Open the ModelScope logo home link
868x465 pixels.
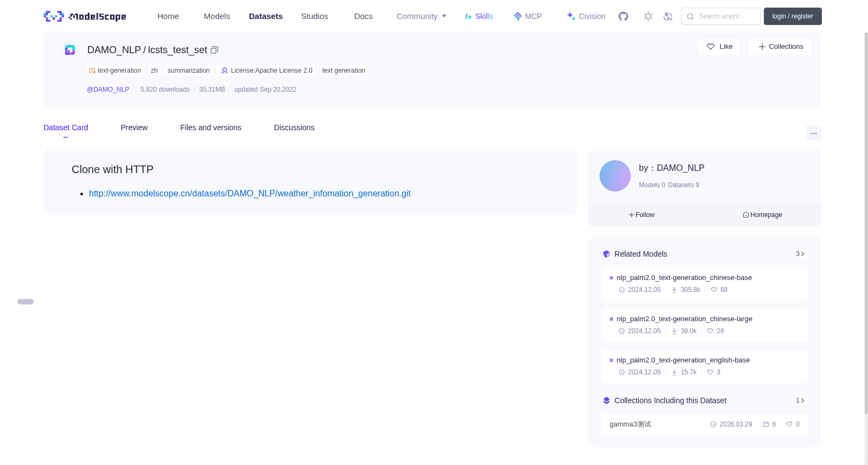85,16
